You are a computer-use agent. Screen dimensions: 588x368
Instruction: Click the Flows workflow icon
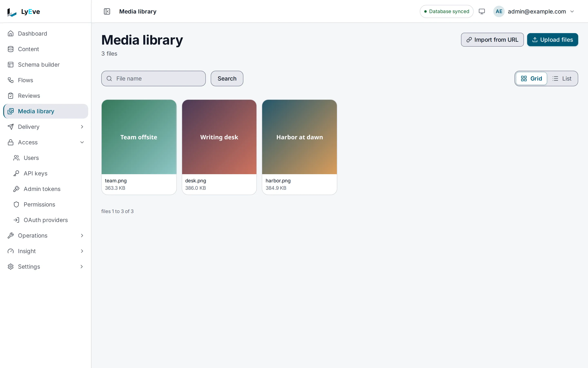(x=10, y=80)
